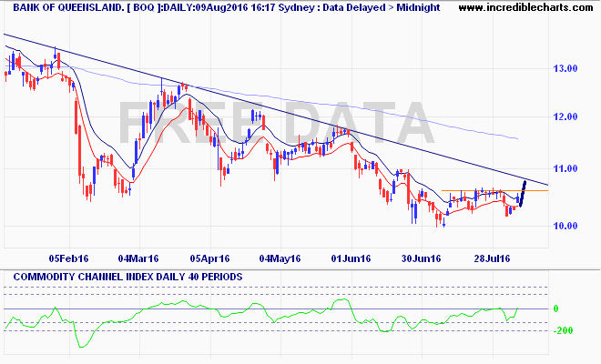Click the 05Apr16 date label

click(x=209, y=259)
